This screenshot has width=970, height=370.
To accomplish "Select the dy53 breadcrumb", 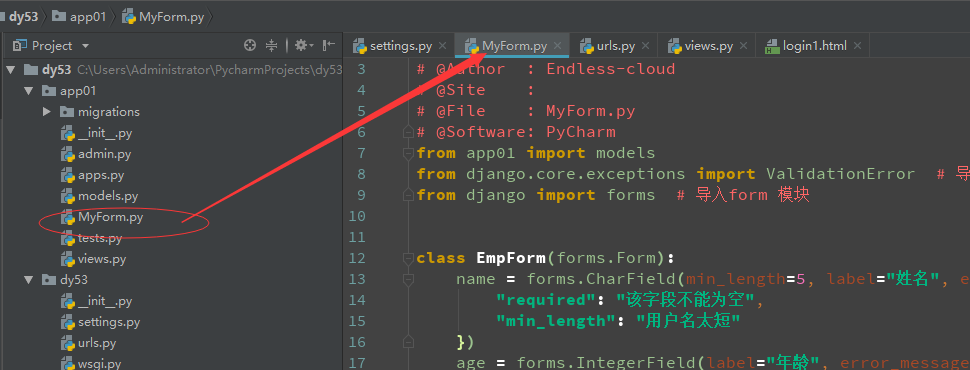I will (24, 17).
